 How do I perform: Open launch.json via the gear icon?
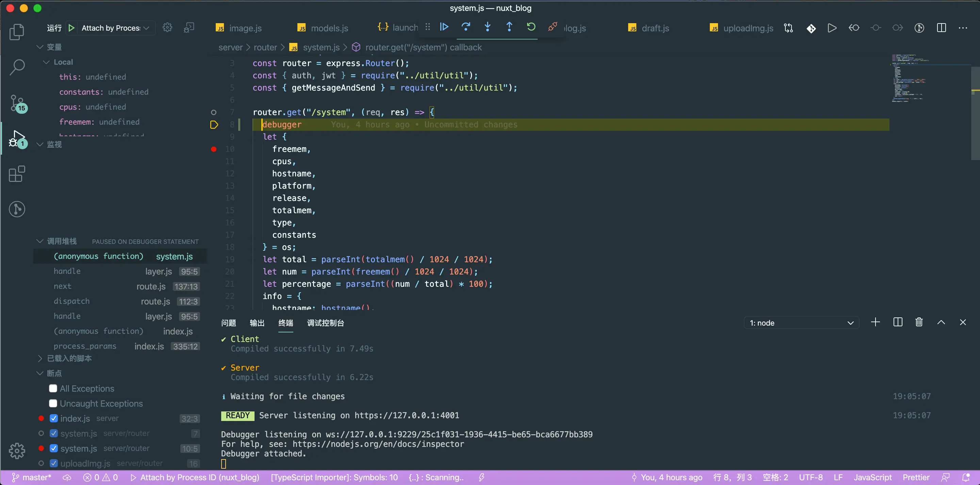pyautogui.click(x=167, y=28)
